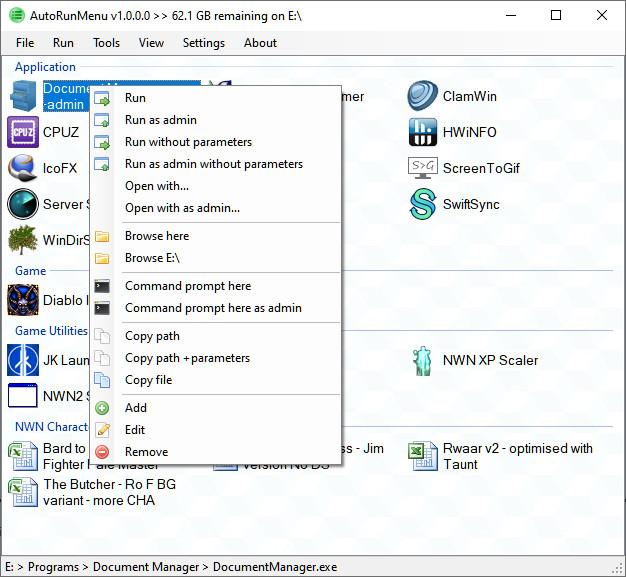Click the Document Manager cabinet icon
This screenshot has width=626, height=577.
pyautogui.click(x=23, y=96)
